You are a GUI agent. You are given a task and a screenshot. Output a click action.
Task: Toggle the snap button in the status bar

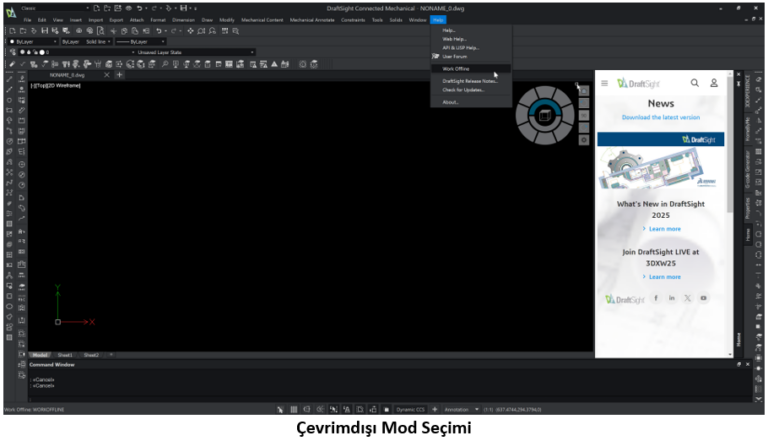[281, 409]
